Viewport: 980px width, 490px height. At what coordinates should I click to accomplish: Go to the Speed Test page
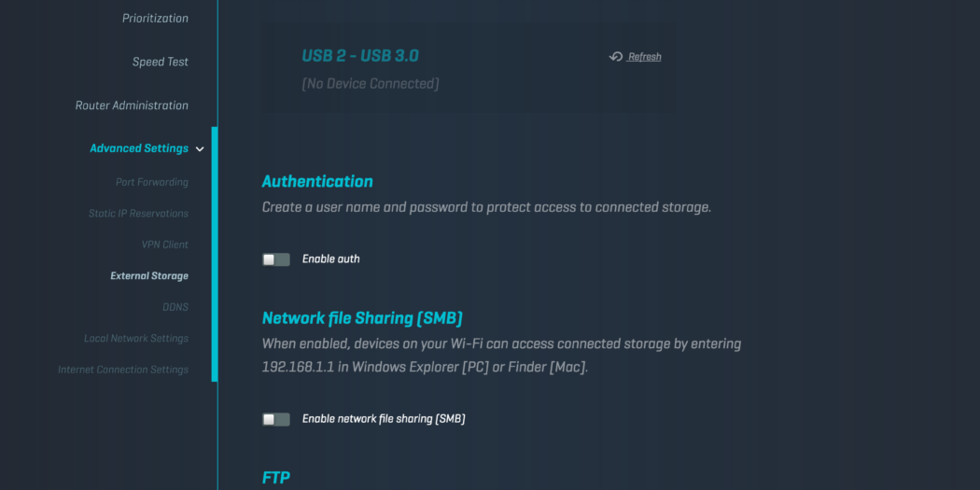[x=160, y=63]
